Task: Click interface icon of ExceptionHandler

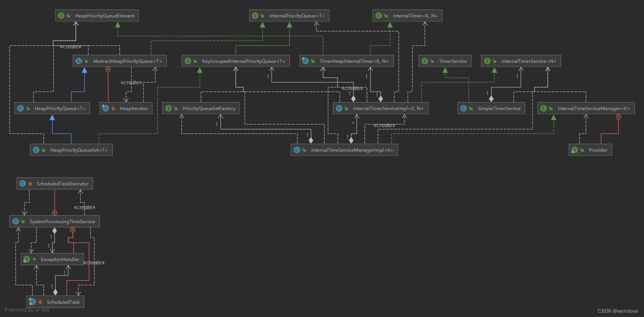Action: pyautogui.click(x=26, y=259)
